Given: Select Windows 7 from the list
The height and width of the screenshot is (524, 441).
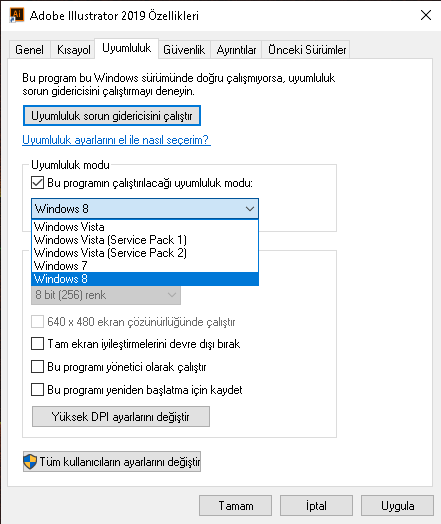Looking at the screenshot, I should (145, 266).
